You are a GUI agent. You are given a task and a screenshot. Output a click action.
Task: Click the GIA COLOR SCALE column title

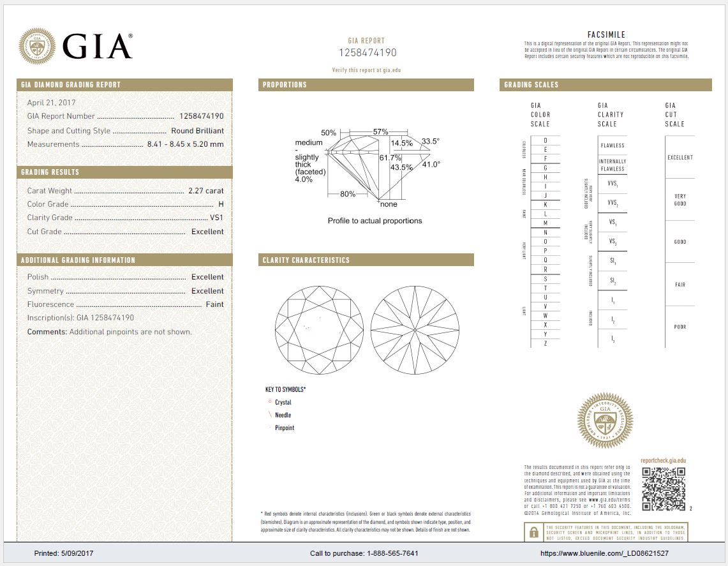(x=540, y=115)
